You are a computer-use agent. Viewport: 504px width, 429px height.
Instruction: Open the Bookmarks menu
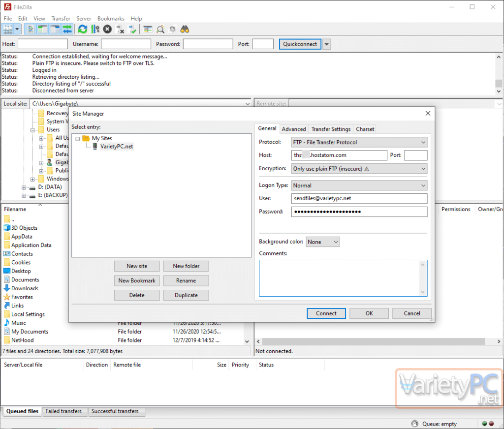111,19
